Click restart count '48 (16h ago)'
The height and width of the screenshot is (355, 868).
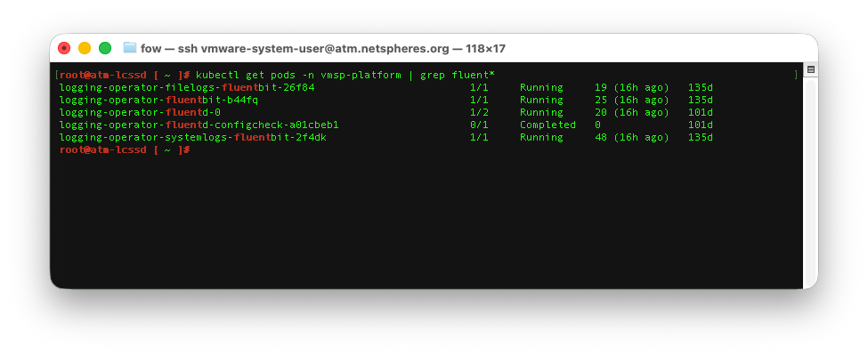[x=631, y=137]
